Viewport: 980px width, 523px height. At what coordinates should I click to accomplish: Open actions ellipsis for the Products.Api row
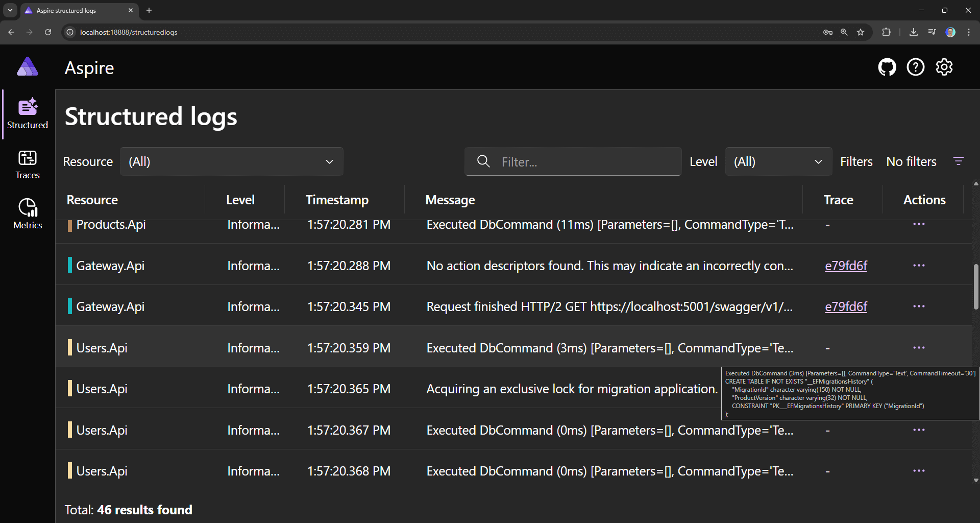coord(919,224)
